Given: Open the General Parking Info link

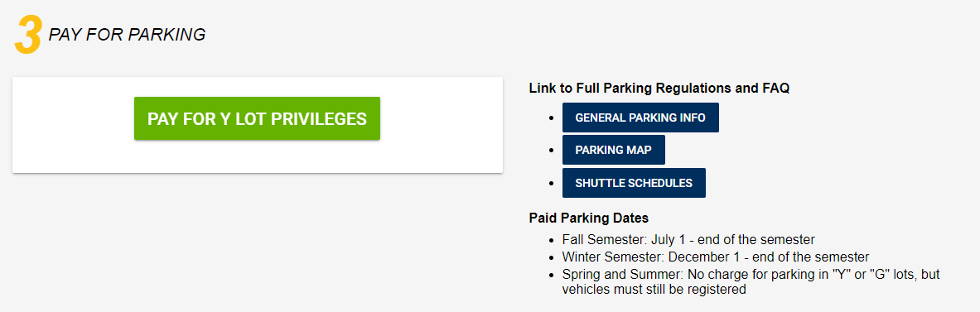Looking at the screenshot, I should (x=640, y=118).
